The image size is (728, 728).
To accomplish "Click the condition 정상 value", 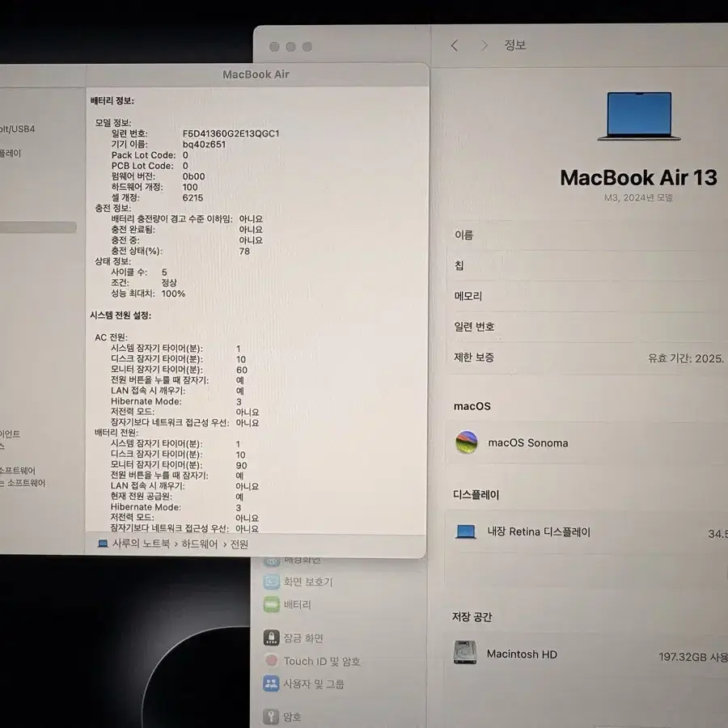I will tap(169, 283).
